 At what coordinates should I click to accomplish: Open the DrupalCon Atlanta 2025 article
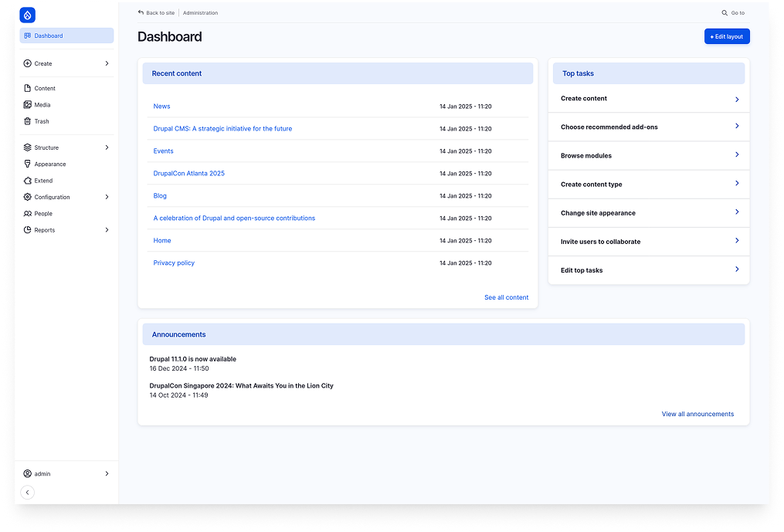(188, 173)
